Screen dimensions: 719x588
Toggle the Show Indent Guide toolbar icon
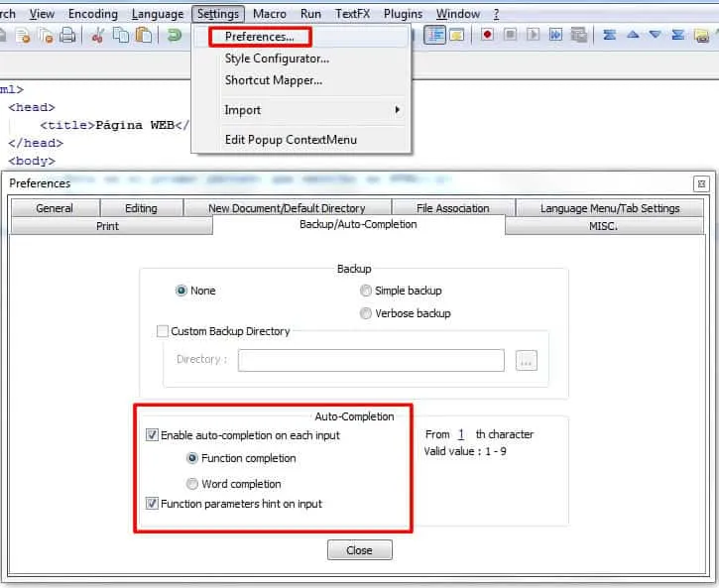(434, 35)
